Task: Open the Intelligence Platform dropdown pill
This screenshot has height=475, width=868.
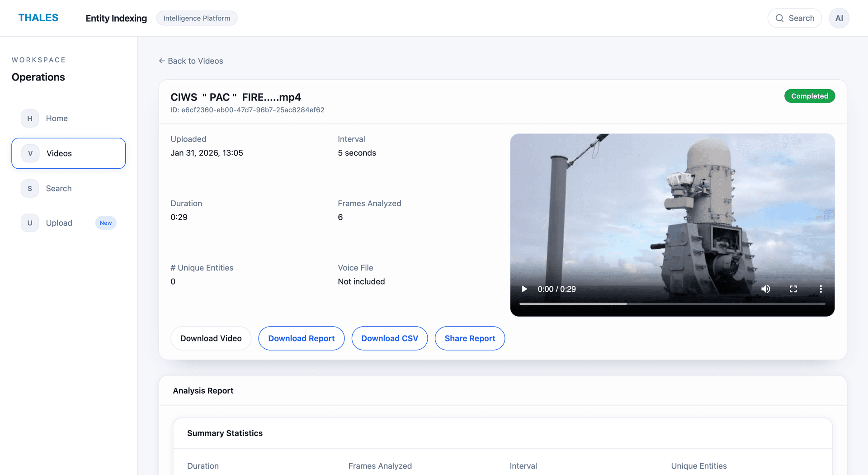Action: coord(197,18)
